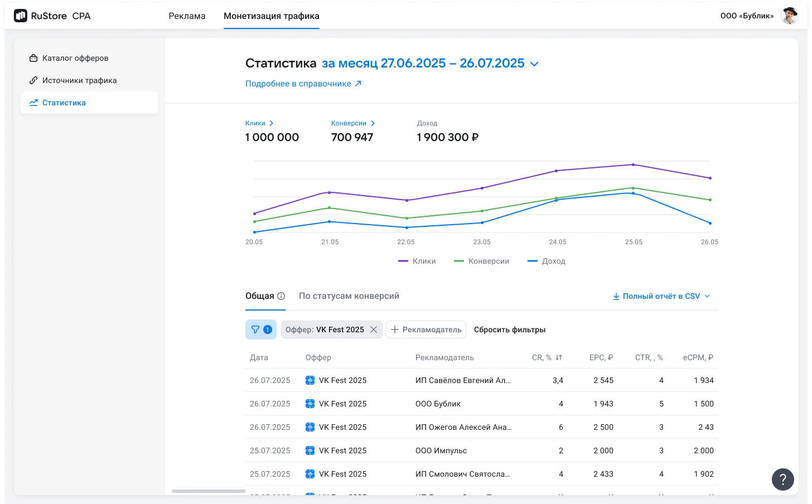Open Источники трафика in sidebar

click(79, 80)
